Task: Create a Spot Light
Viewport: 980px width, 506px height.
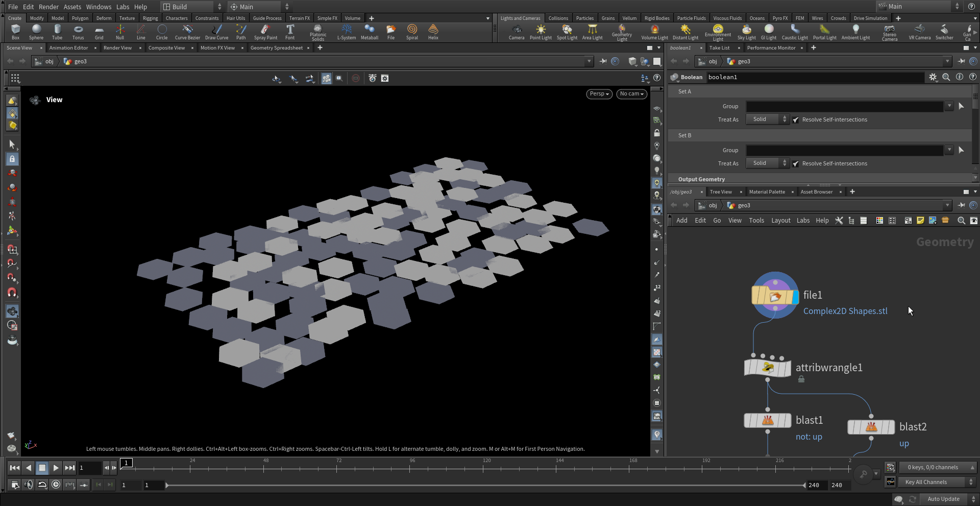Action: click(x=567, y=32)
